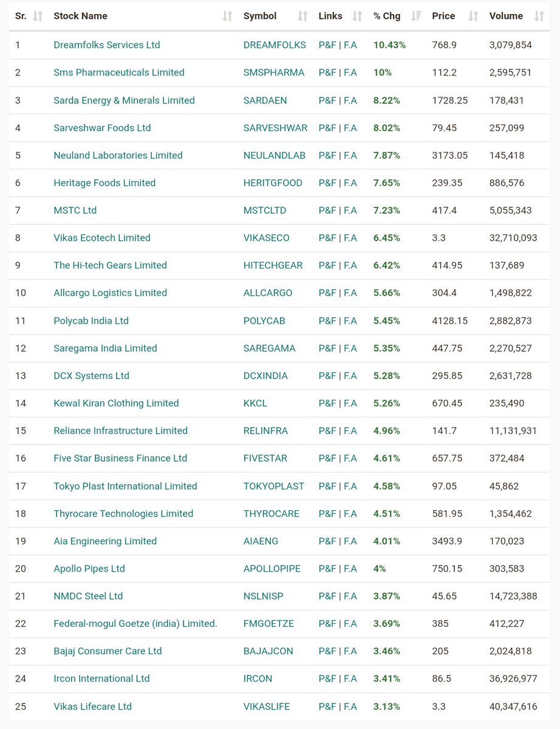Screen dimensions: 560x729
Task: Open Reliance Infrastructure Limited link
Action: tap(120, 431)
